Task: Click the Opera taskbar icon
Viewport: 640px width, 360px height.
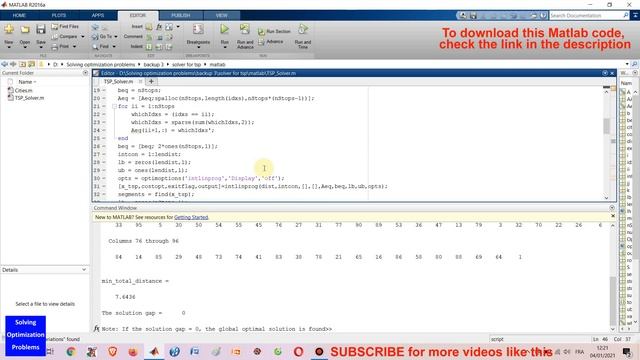Action: (x=298, y=351)
